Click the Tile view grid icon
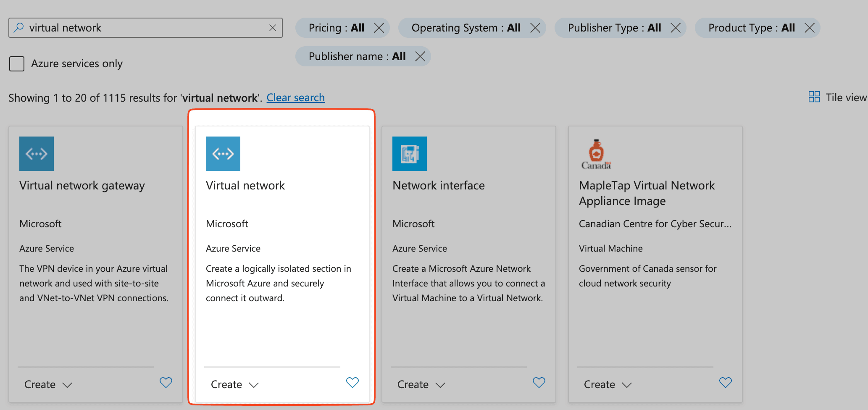868x410 pixels. [814, 97]
